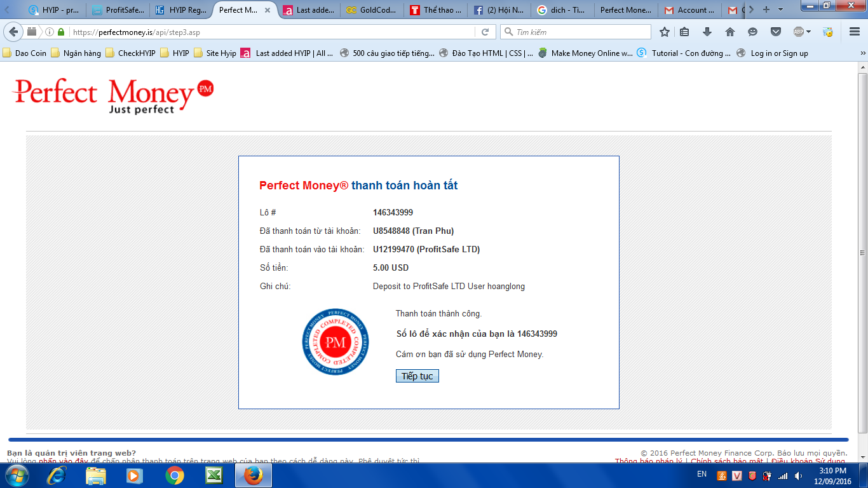Open the bookmarks list clipboard icon
The height and width of the screenshot is (488, 868).
(x=684, y=32)
